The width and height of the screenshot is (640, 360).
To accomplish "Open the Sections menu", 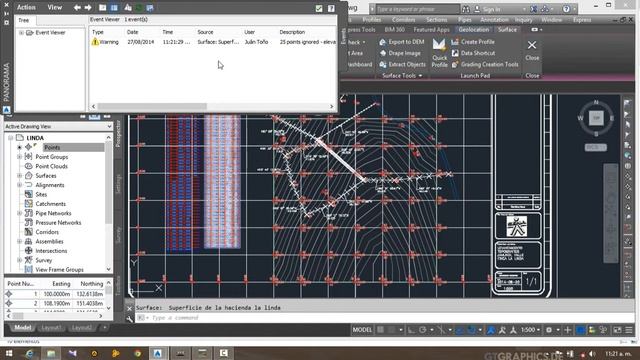I will click(436, 20).
